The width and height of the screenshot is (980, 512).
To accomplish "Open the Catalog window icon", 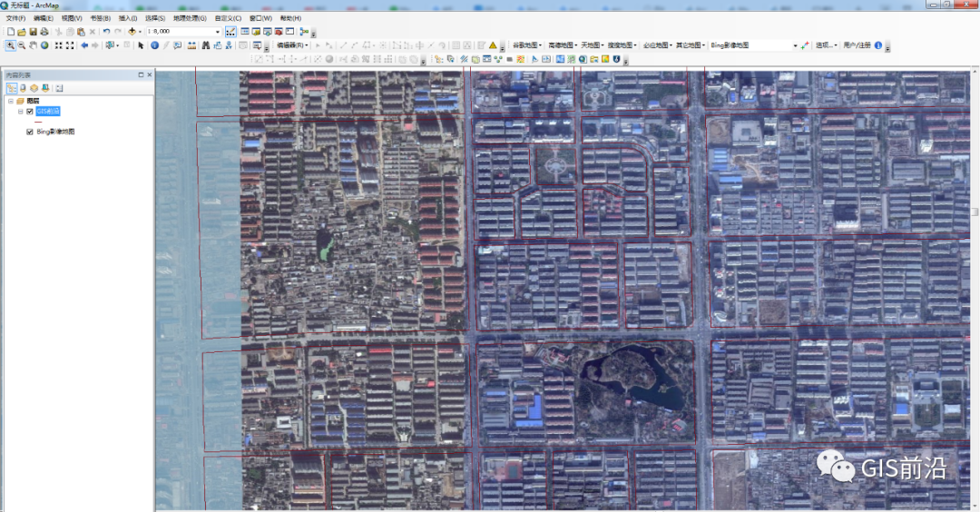I will coord(256,31).
